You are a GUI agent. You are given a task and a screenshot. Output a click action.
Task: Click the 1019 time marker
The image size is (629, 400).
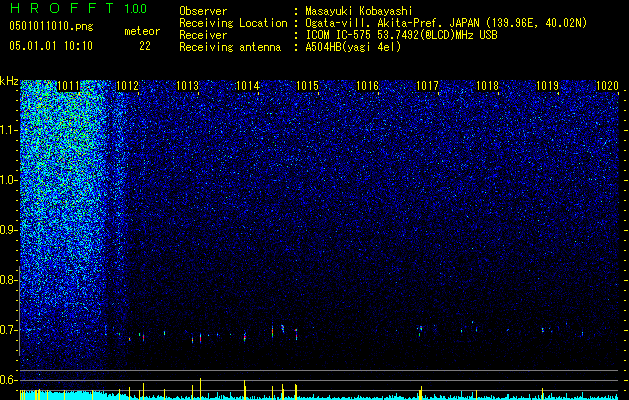pos(548,85)
